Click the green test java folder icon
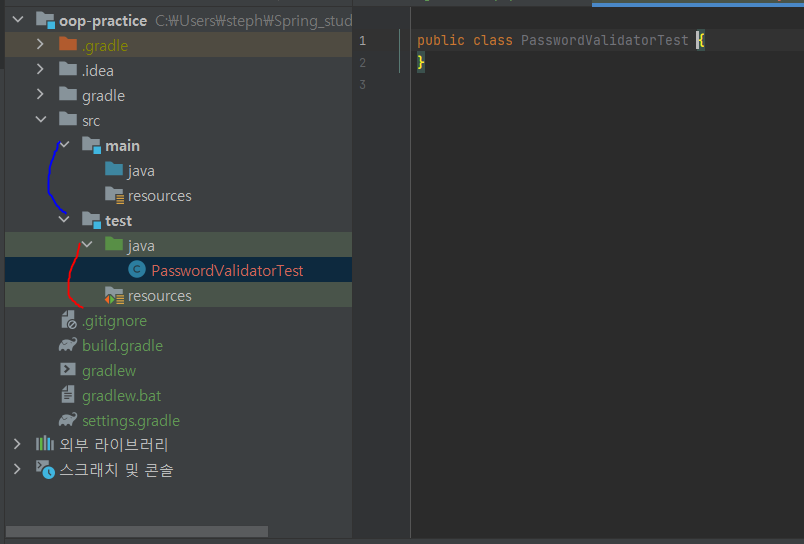 tap(114, 244)
